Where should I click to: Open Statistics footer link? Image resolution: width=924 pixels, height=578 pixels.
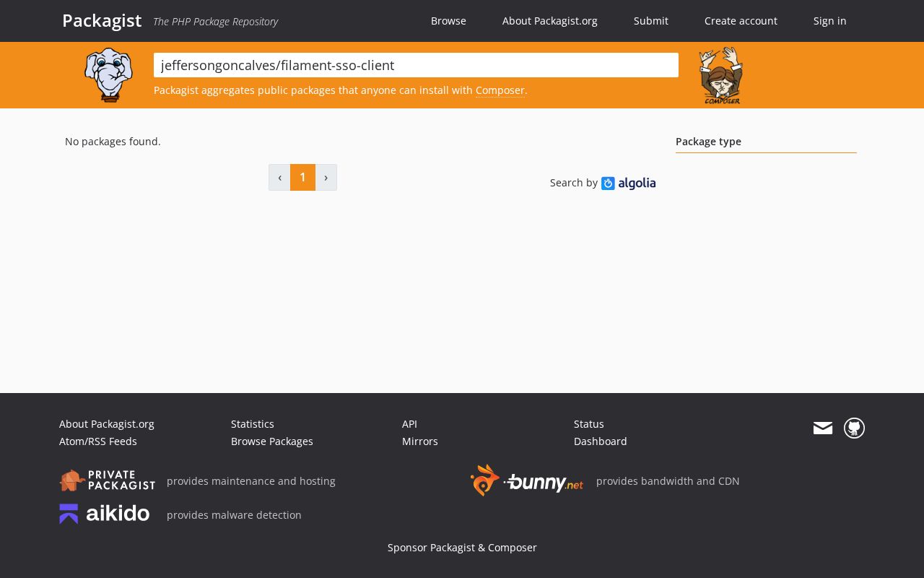click(x=253, y=424)
